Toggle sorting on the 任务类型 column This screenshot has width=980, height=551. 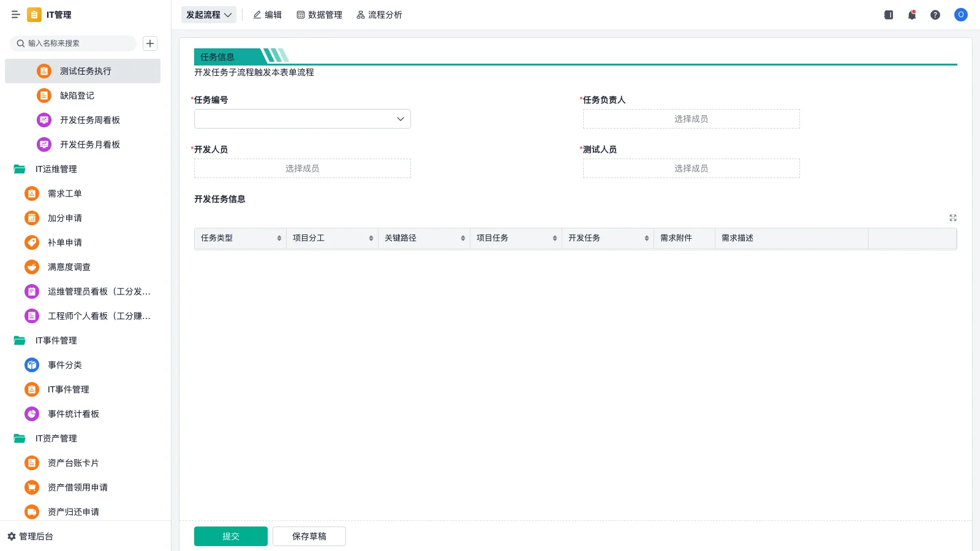tap(279, 238)
